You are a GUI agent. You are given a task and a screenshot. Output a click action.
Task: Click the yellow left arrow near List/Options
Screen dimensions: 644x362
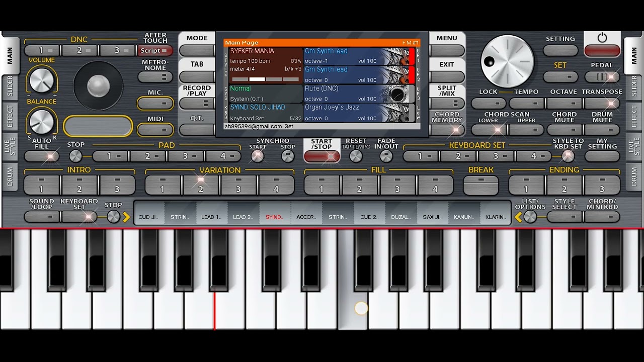click(518, 217)
